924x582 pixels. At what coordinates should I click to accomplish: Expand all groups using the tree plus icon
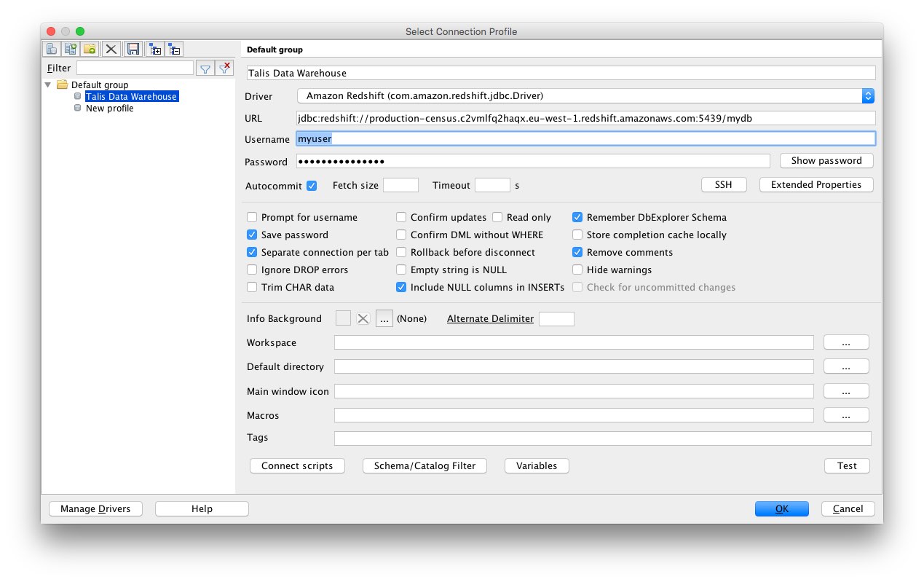[155, 48]
